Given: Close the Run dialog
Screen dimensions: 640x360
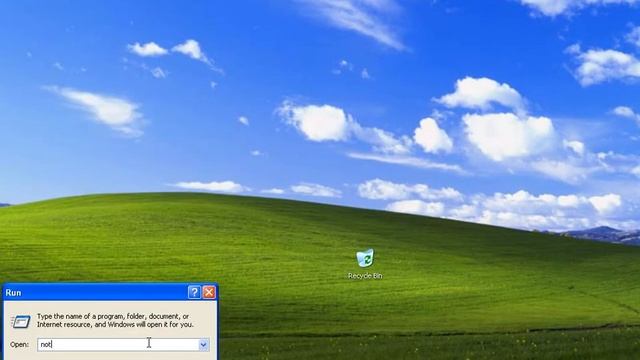Looking at the screenshot, I should [x=209, y=292].
